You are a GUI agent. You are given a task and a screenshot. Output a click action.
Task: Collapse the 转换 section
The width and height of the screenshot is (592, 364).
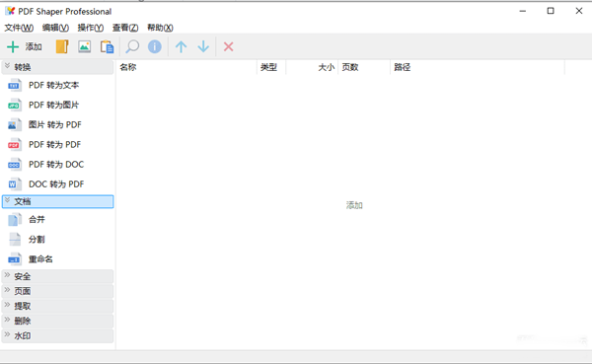(x=57, y=67)
